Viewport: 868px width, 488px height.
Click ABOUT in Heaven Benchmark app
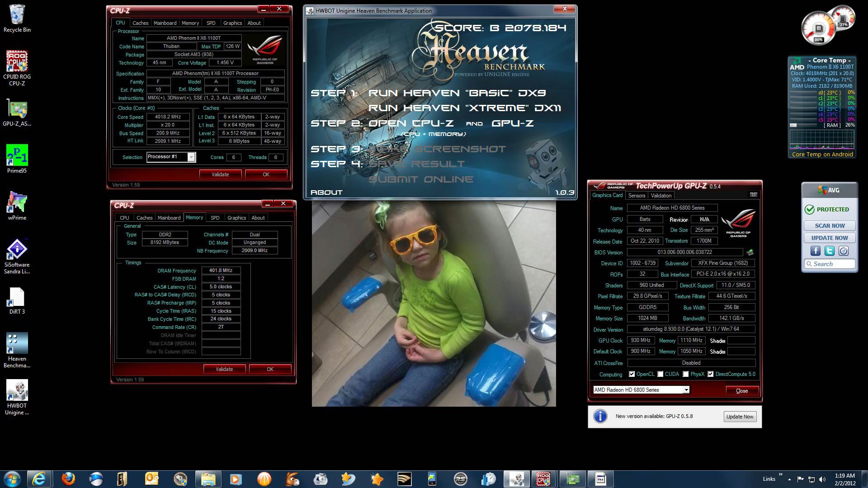pos(326,192)
